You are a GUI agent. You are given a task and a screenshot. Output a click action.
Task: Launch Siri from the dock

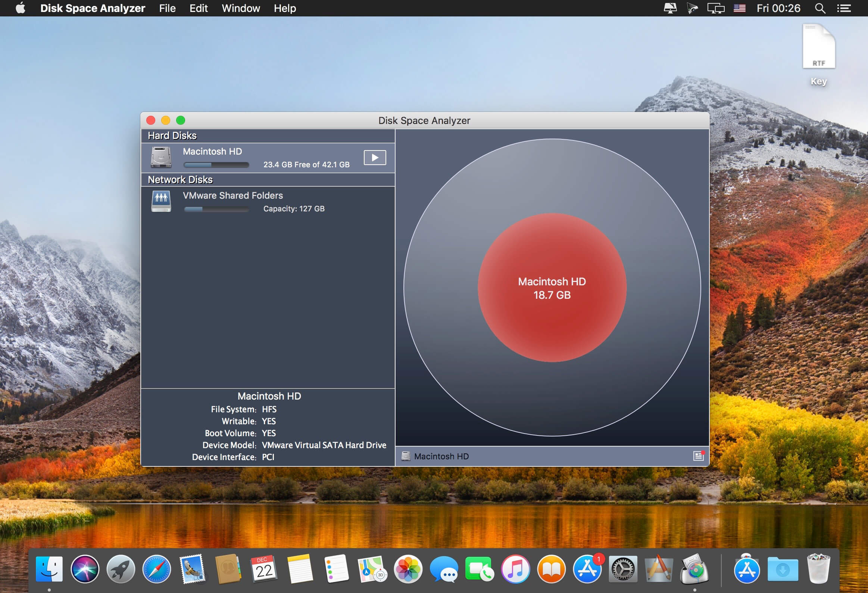[x=85, y=569]
